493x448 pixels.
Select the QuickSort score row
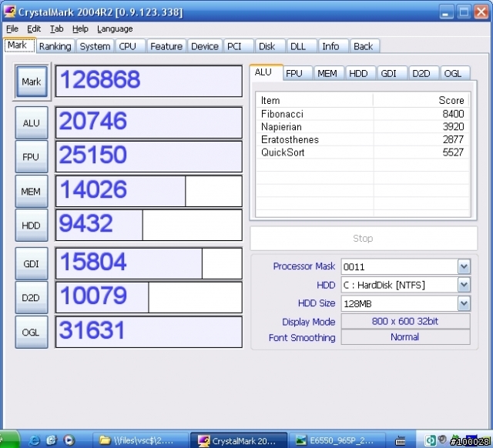click(363, 152)
